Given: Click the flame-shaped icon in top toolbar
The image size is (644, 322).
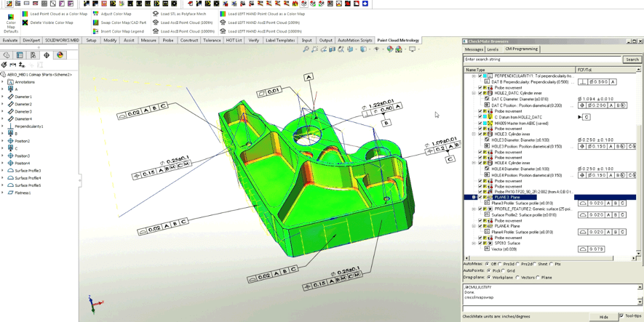Looking at the screenshot, I should click(x=295, y=4).
